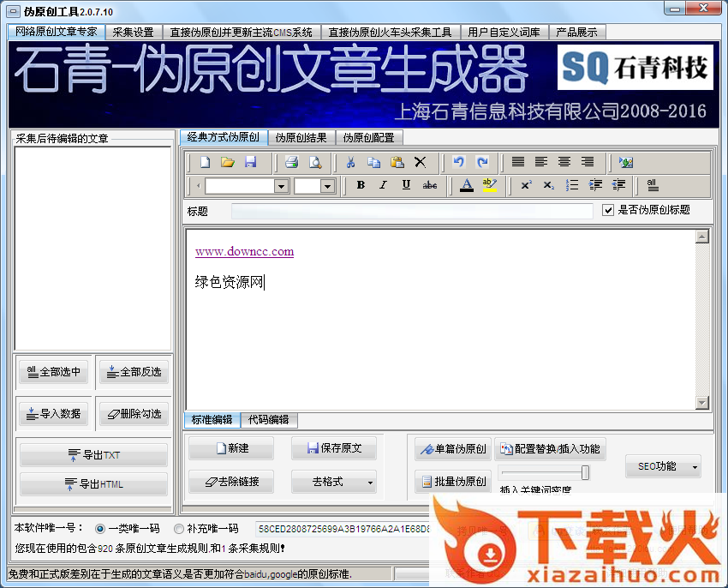
Task: Switch to the 采集设置 tab
Action: [x=133, y=33]
